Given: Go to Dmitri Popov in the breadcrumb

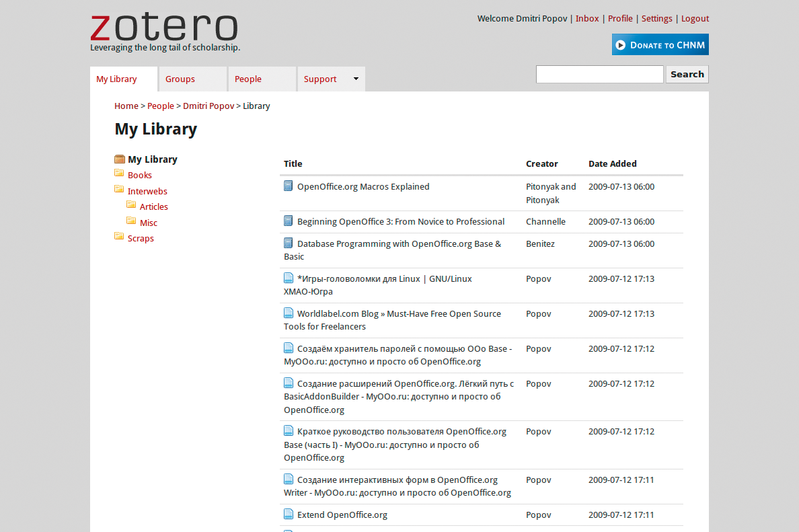Looking at the screenshot, I should click(208, 106).
